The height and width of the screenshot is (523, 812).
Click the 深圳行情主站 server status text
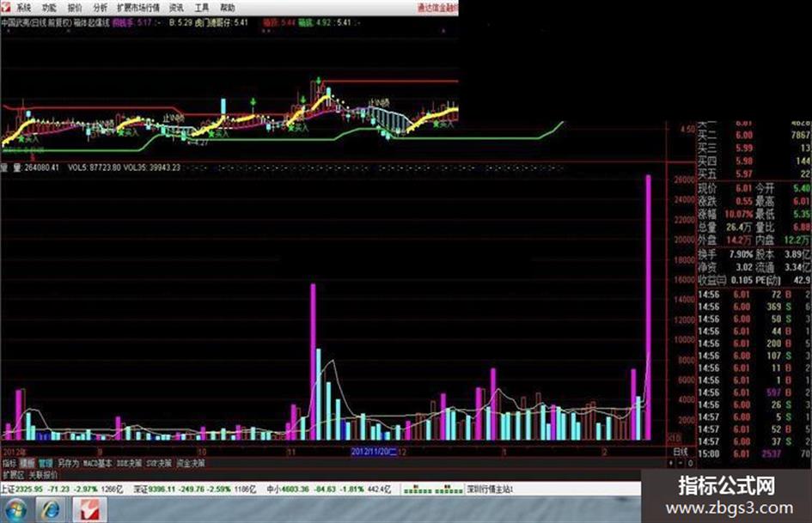(x=490, y=490)
